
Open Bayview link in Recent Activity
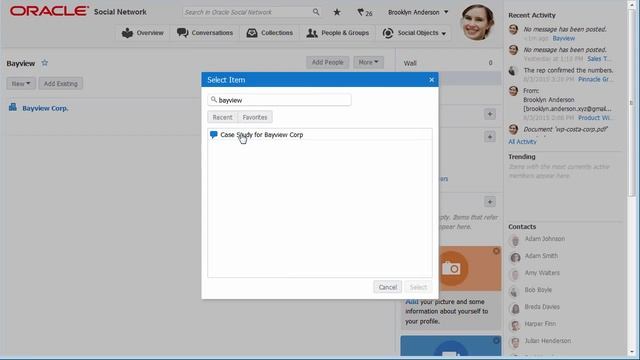tap(563, 38)
